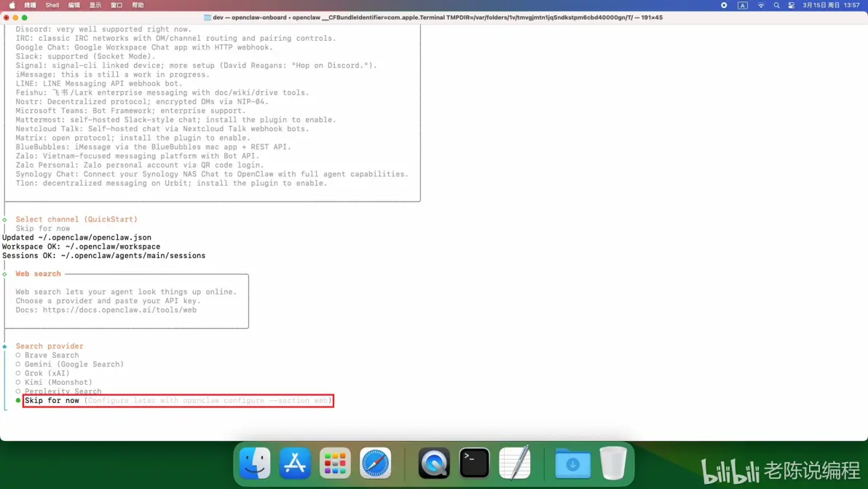Open docs.openclaw.ai/tools/web docs link
This screenshot has height=489, width=868.
(x=119, y=310)
